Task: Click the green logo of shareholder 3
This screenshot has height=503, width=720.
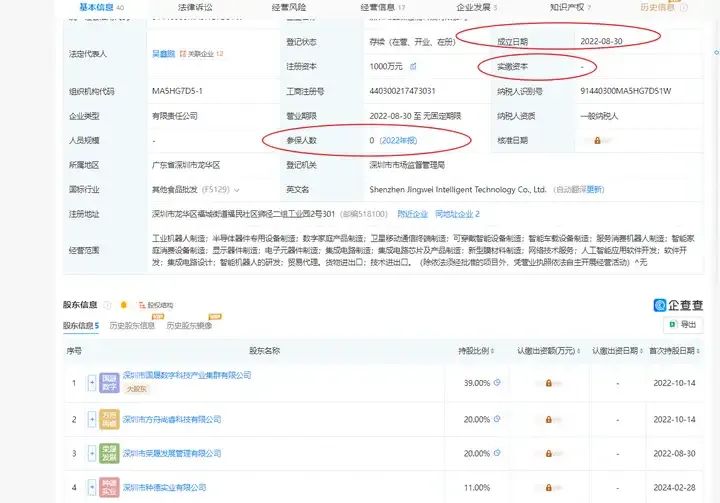Action: pos(109,453)
